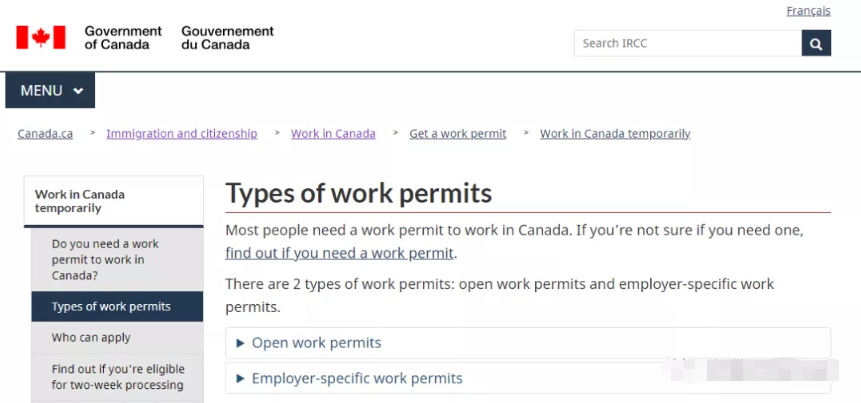The width and height of the screenshot is (861, 403).
Task: Open 'Do you need a work permit' sidebar item
Action: (x=105, y=259)
